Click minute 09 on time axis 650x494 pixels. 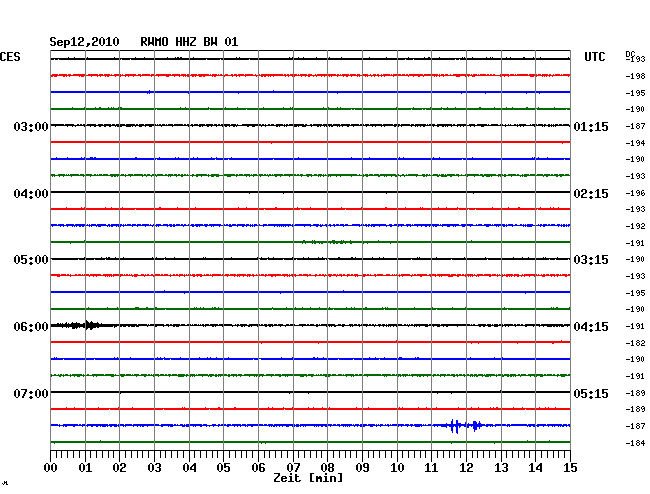tap(362, 468)
